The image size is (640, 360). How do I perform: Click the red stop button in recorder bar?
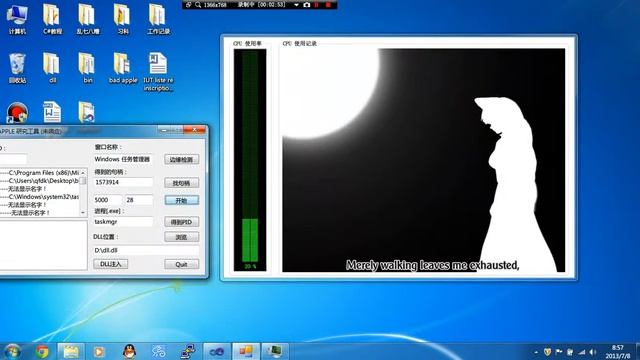328,5
